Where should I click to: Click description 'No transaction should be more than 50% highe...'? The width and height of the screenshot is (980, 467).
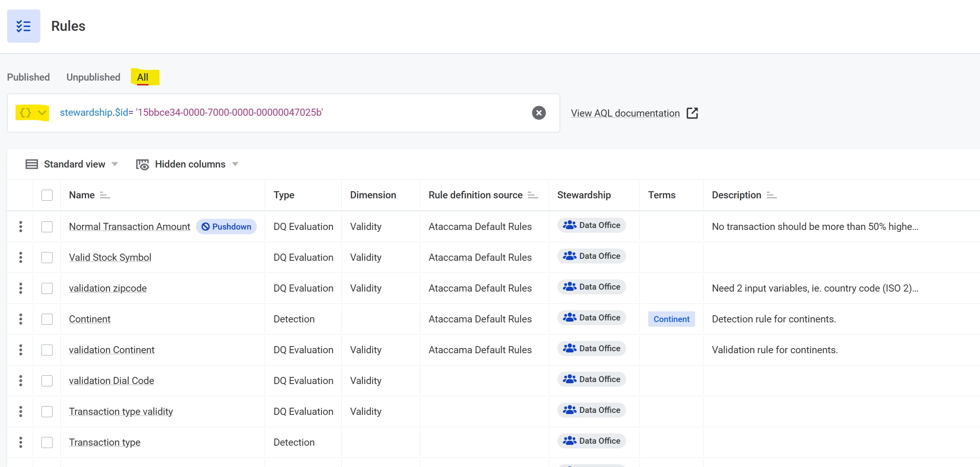pos(815,227)
